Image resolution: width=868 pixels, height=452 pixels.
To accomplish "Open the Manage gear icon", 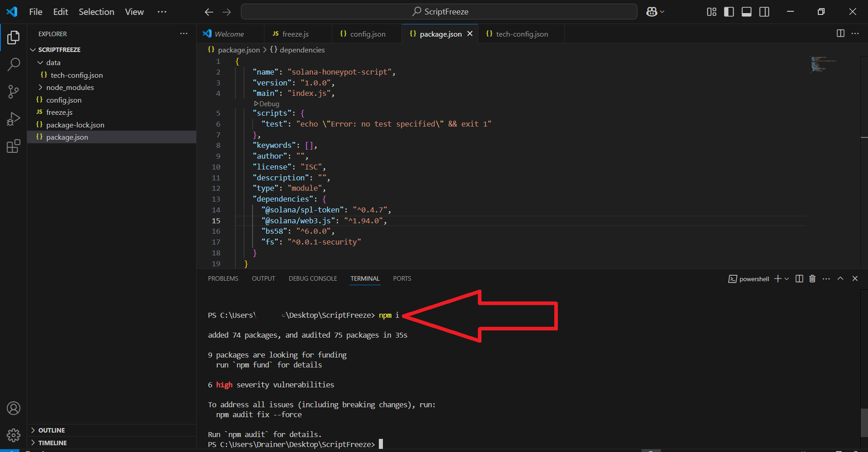I will [x=14, y=435].
